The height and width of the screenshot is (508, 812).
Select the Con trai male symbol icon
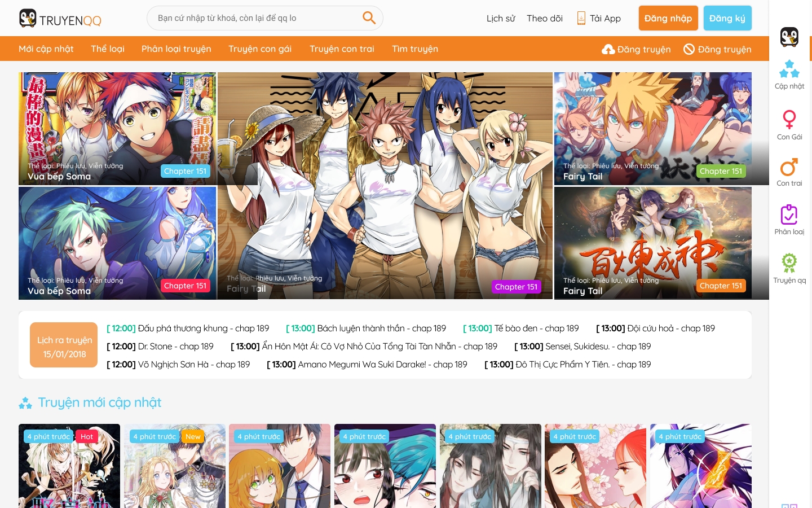[x=789, y=168]
